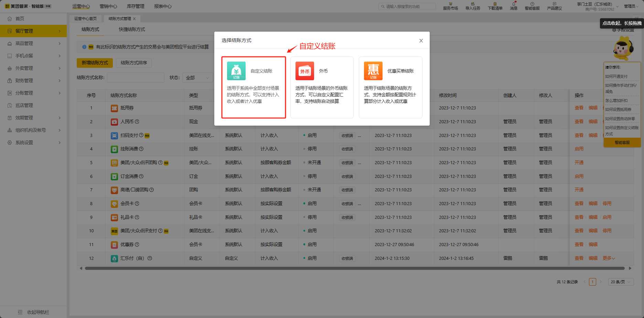
Task: Open 产品建议 feedback
Action: point(555,6)
